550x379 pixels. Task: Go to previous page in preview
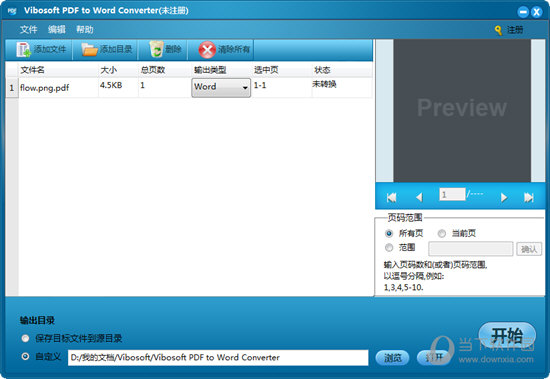point(419,198)
